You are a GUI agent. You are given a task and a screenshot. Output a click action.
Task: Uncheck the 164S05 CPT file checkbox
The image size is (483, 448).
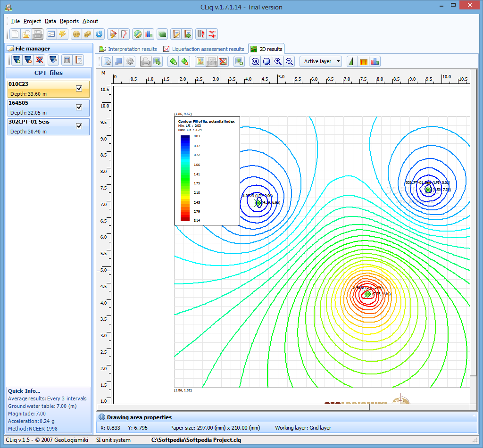click(x=79, y=108)
